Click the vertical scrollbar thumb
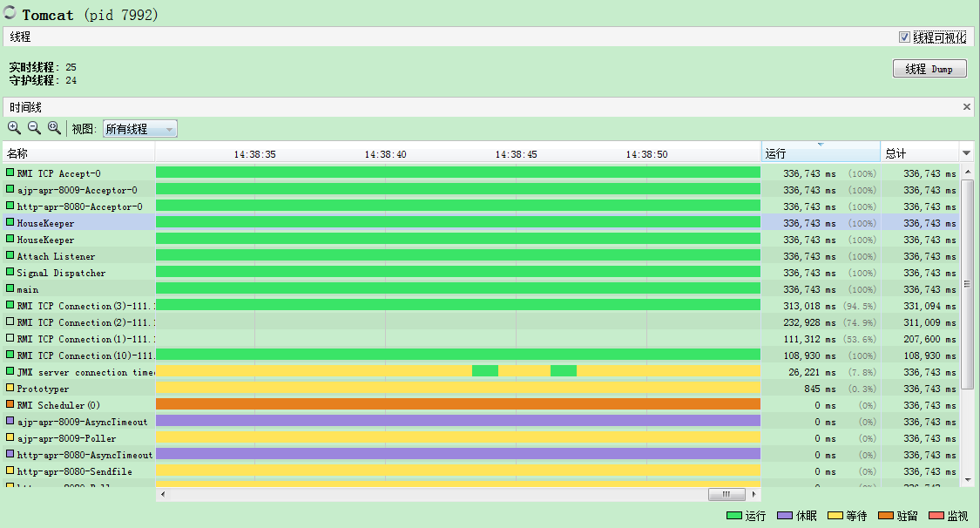Image resolution: width=980 pixels, height=528 pixels. (x=968, y=284)
